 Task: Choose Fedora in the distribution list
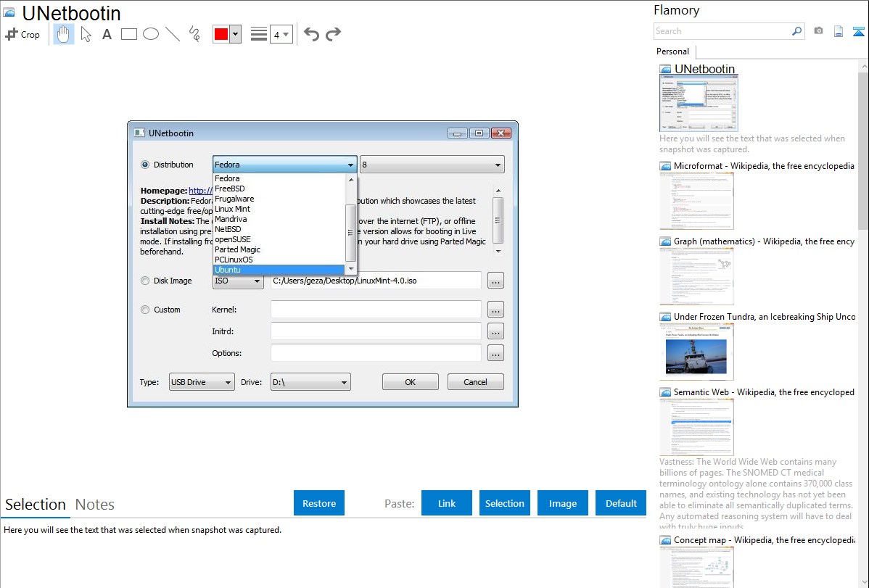[279, 178]
